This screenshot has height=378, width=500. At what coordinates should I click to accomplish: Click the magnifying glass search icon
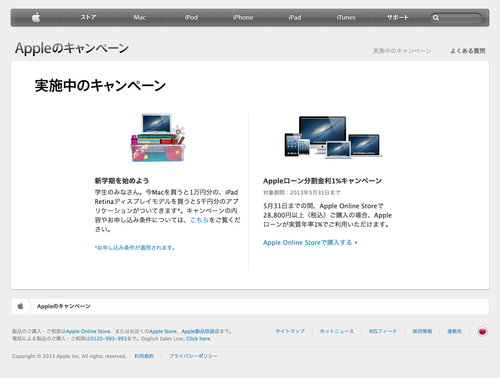tap(436, 18)
